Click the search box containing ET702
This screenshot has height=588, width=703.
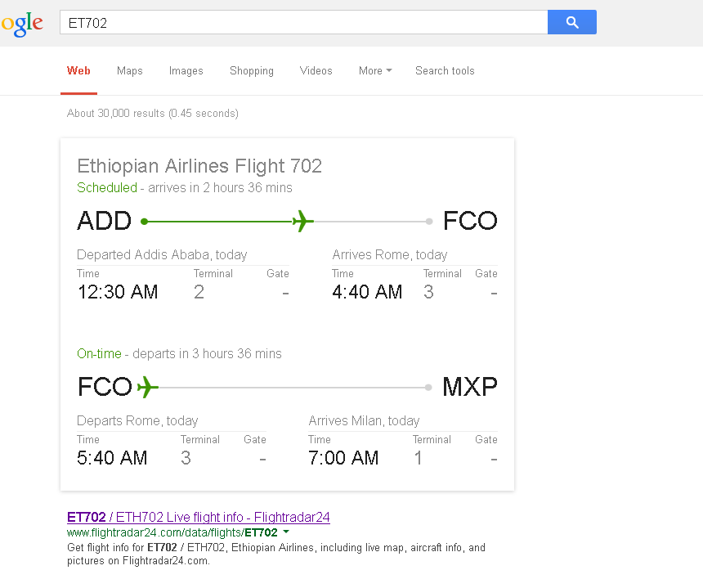tap(302, 23)
